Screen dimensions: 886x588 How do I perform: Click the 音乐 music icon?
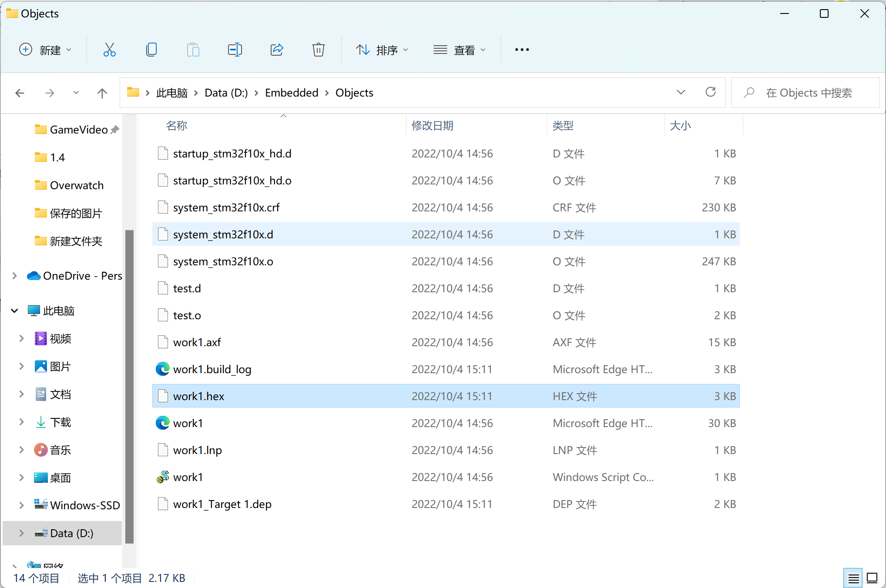(41, 450)
